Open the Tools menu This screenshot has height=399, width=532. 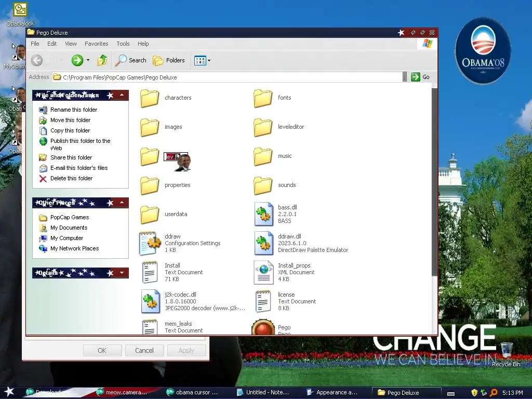(x=123, y=44)
